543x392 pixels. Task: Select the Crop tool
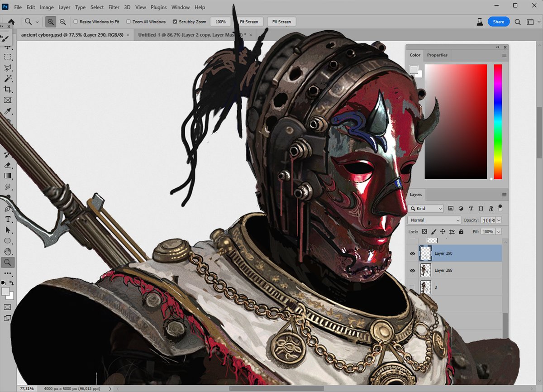tap(8, 90)
